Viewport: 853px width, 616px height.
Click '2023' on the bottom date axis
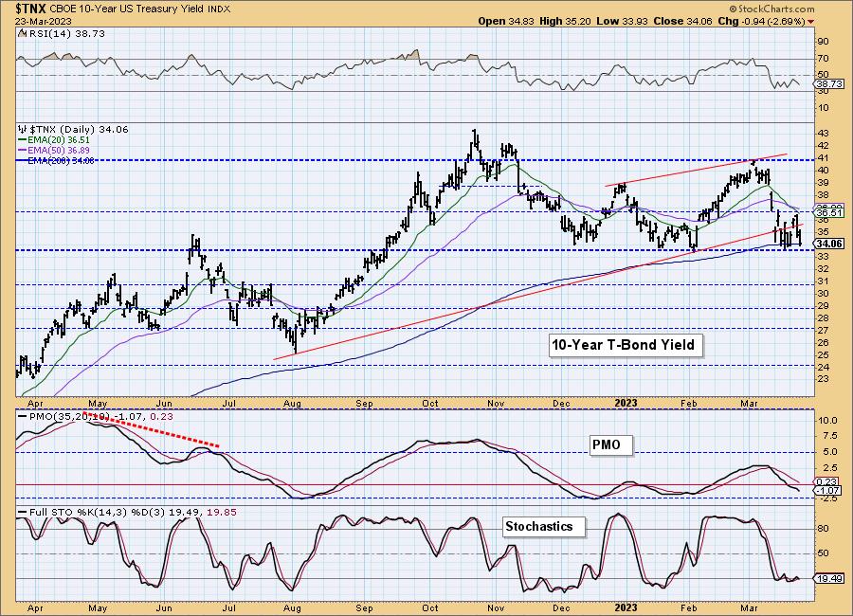point(626,607)
